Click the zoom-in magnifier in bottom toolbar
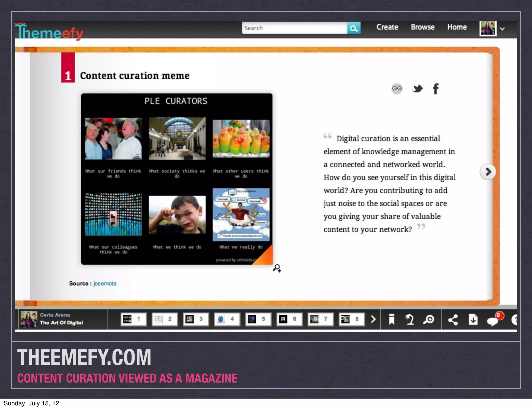The height and width of the screenshot is (409, 532). (429, 319)
